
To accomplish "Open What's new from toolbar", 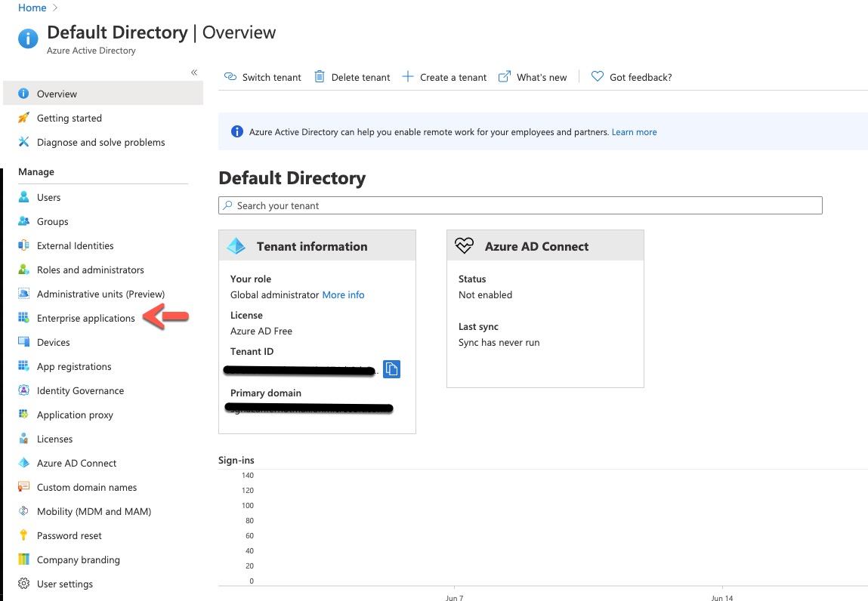I will (x=533, y=77).
